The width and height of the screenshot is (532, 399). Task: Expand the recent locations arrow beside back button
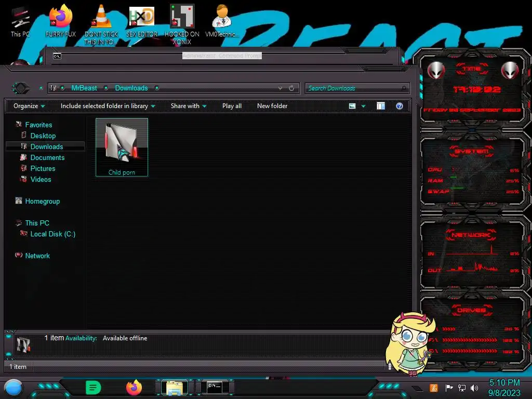[41, 88]
